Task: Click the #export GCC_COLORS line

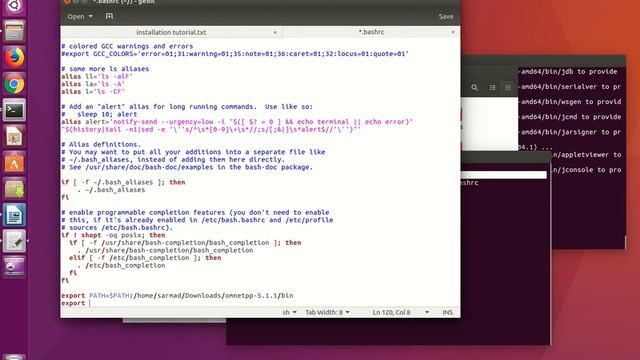Action: point(235,54)
